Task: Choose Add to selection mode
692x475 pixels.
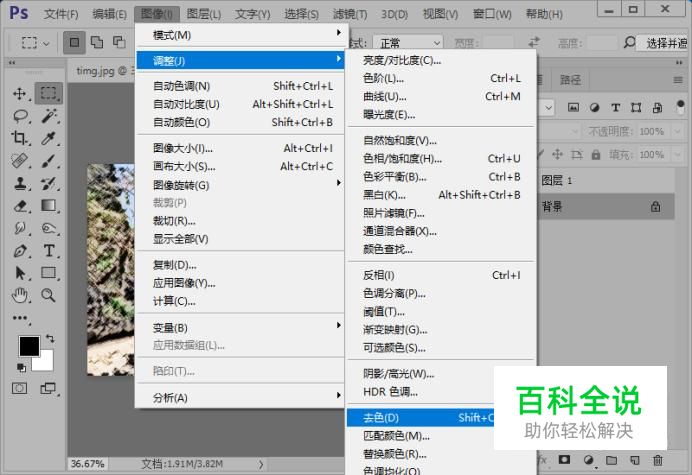Action: (x=97, y=42)
